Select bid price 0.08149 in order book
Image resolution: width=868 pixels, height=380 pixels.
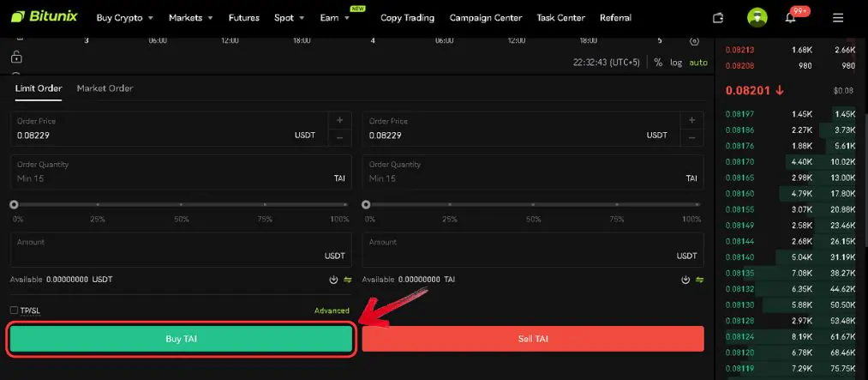tap(739, 226)
